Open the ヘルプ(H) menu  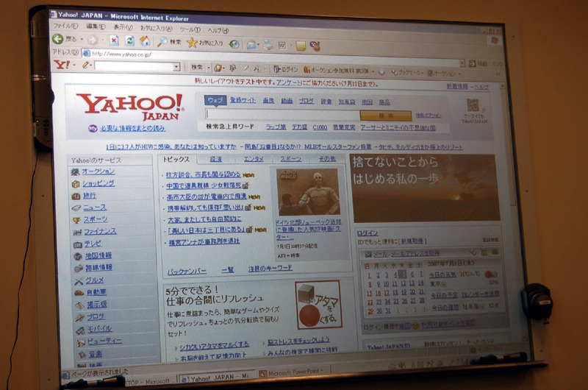218,30
